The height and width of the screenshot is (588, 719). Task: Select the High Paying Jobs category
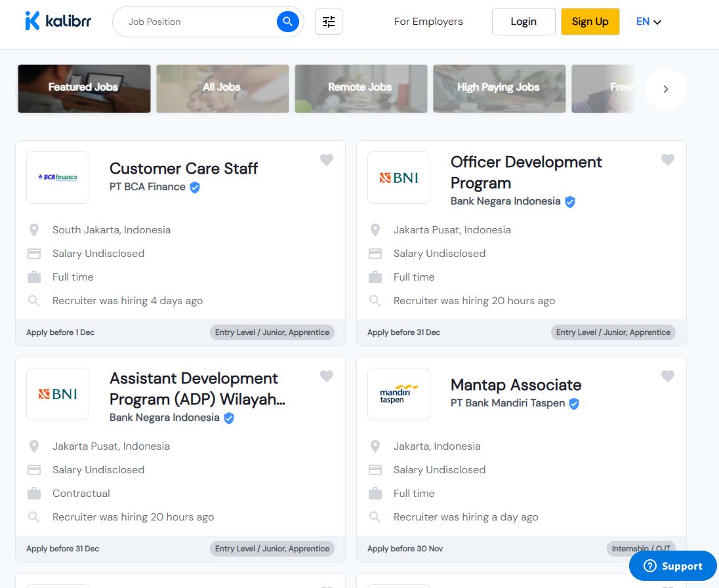tap(499, 88)
